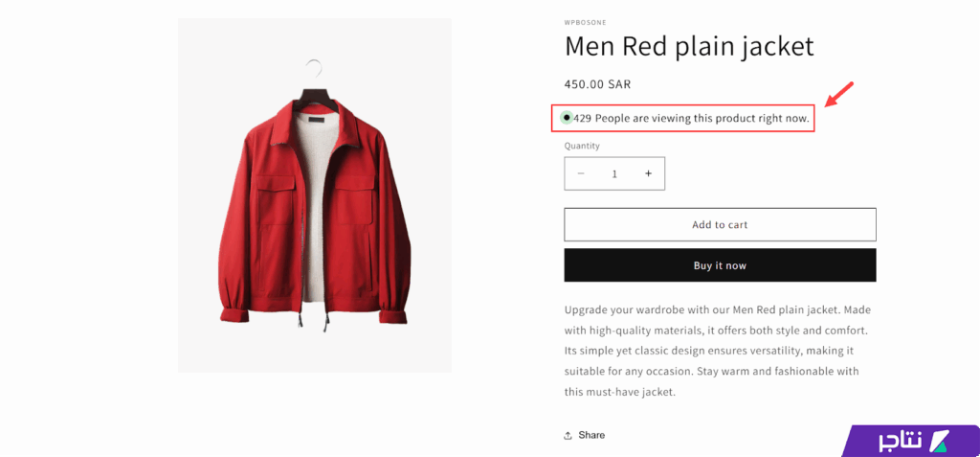Click the live viewers dot indicator

567,118
